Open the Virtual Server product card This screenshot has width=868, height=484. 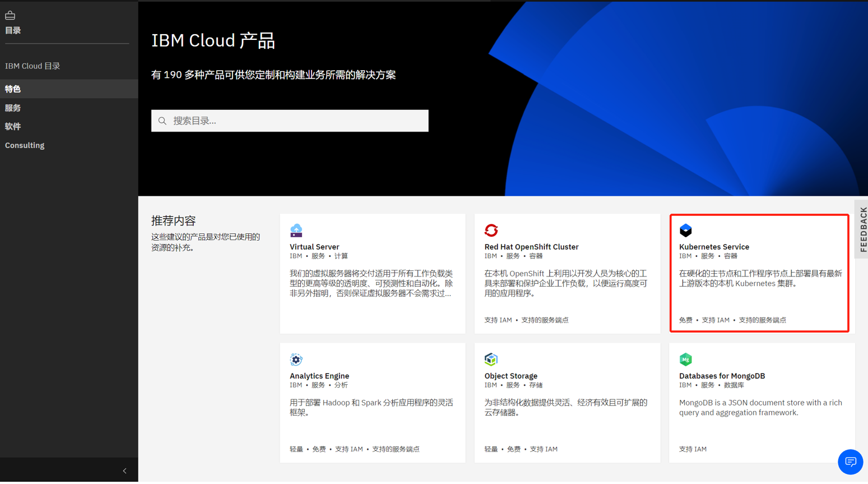coord(372,273)
